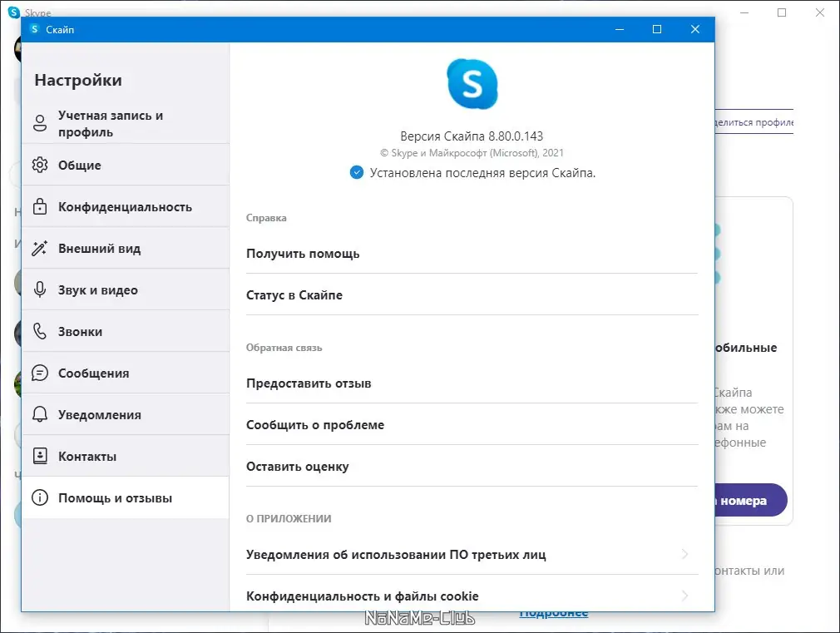
Task: Click the gear icon next to Общие
Action: coord(40,165)
